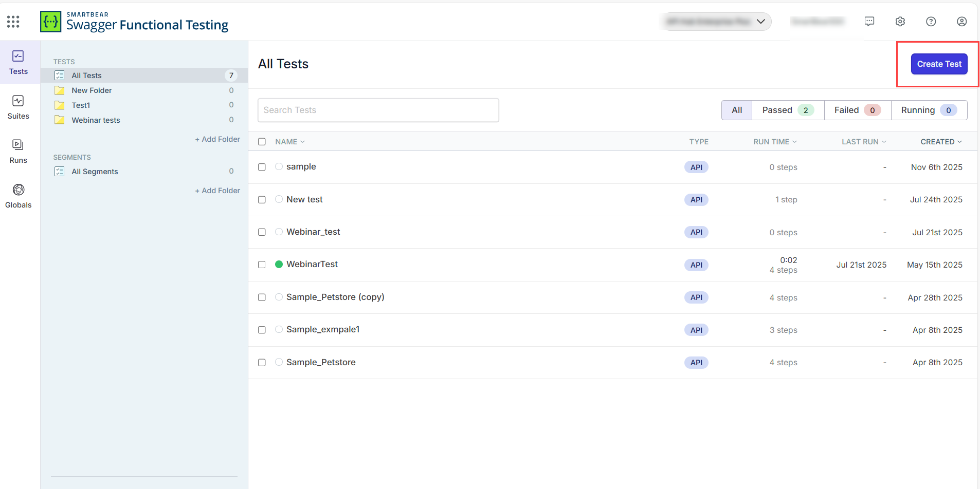980x489 pixels.
Task: Open the feedback chat icon in the header
Action: 869,21
